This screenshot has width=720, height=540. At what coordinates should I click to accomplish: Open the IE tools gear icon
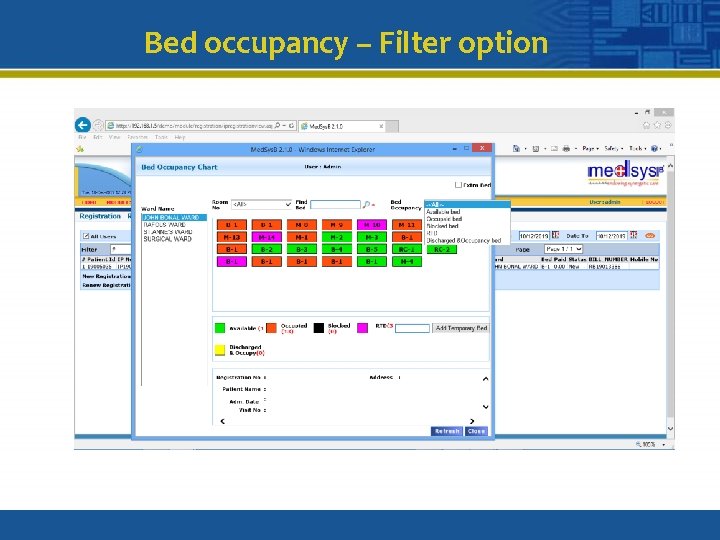pyautogui.click(x=668, y=125)
